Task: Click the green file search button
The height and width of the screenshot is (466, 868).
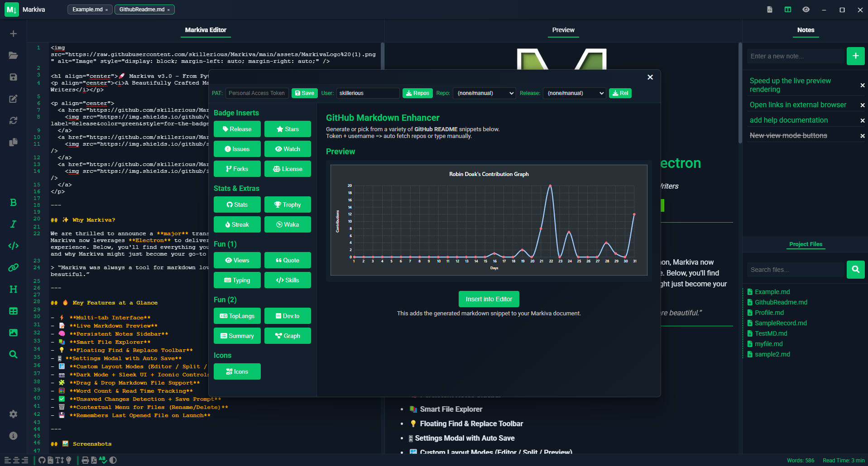Action: coord(856,270)
